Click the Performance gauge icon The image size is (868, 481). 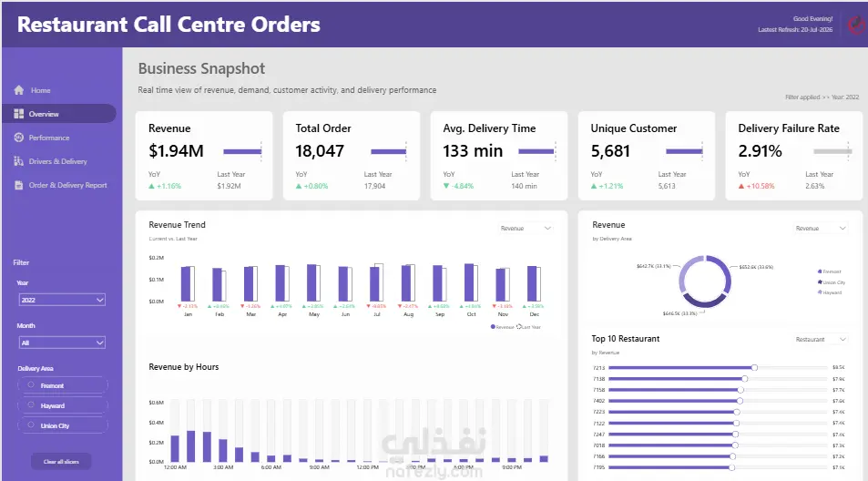19,138
